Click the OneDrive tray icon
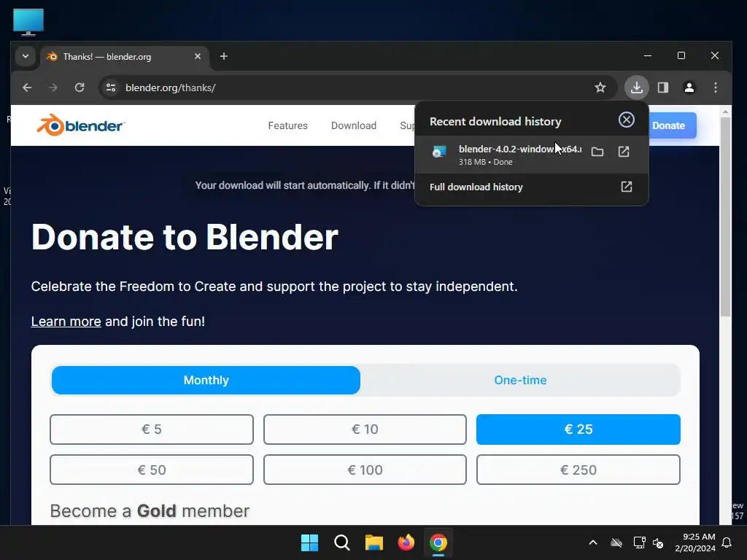The height and width of the screenshot is (560, 747). pos(616,542)
